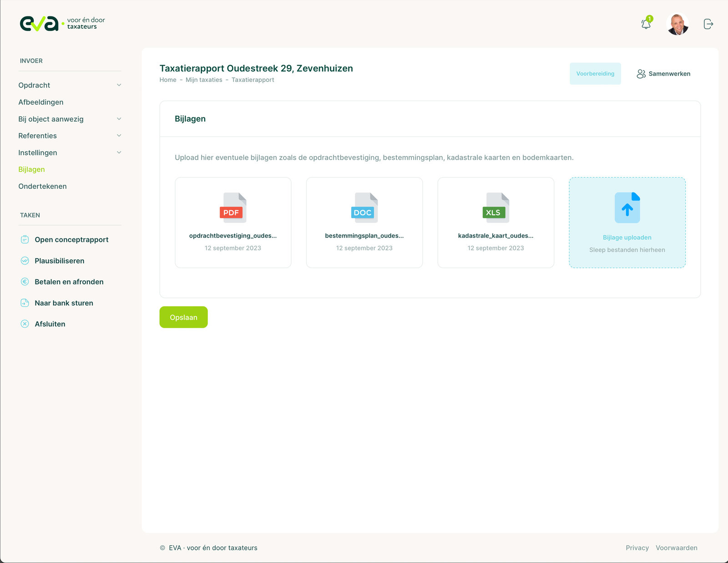The image size is (728, 563).
Task: Click the EVA logo
Action: coord(40,24)
